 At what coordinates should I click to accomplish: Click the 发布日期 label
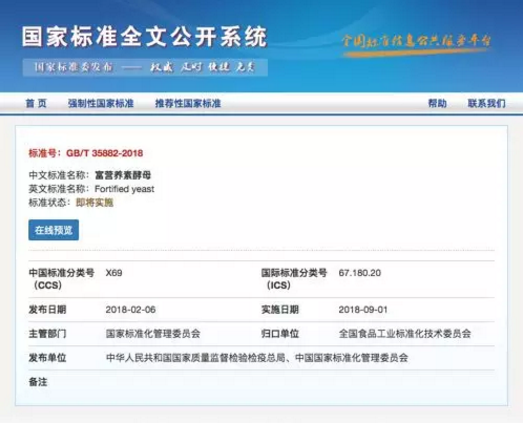(x=47, y=310)
